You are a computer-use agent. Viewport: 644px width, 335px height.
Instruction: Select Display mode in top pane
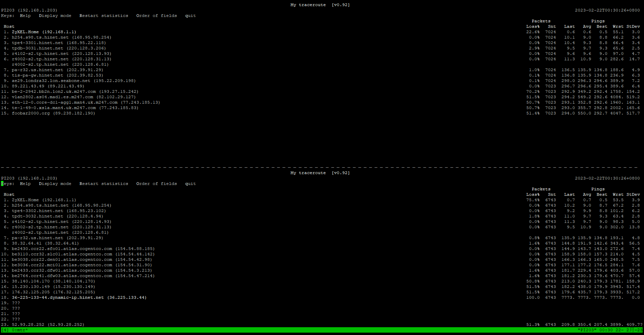55,16
